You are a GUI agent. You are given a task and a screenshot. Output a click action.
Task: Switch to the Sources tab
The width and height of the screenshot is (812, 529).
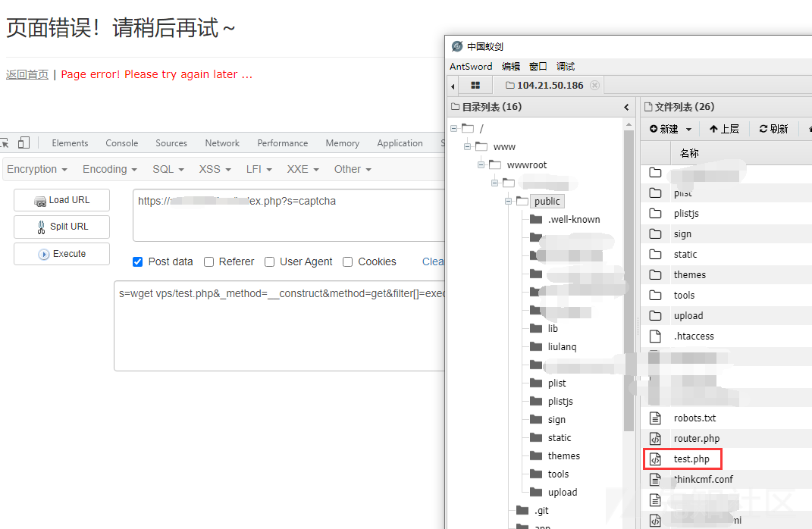(x=171, y=143)
